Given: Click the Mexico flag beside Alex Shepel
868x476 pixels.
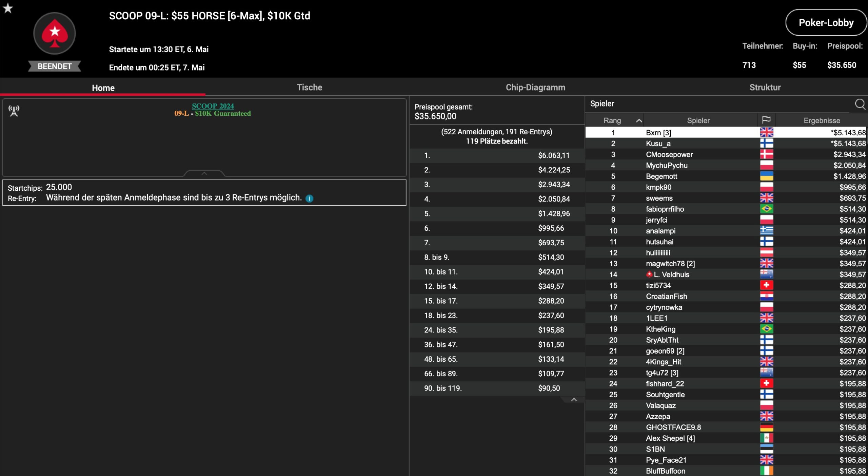Looking at the screenshot, I should (766, 438).
